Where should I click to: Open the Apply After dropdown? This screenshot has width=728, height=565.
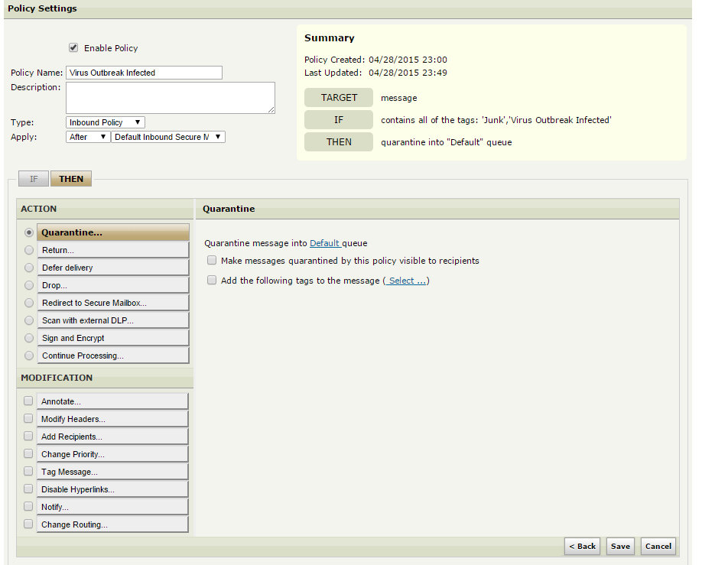[88, 137]
